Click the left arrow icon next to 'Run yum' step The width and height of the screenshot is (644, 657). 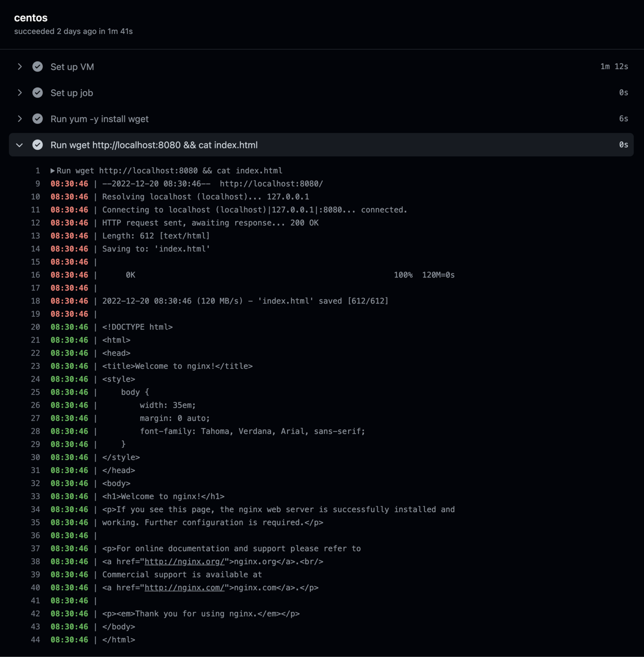click(20, 119)
